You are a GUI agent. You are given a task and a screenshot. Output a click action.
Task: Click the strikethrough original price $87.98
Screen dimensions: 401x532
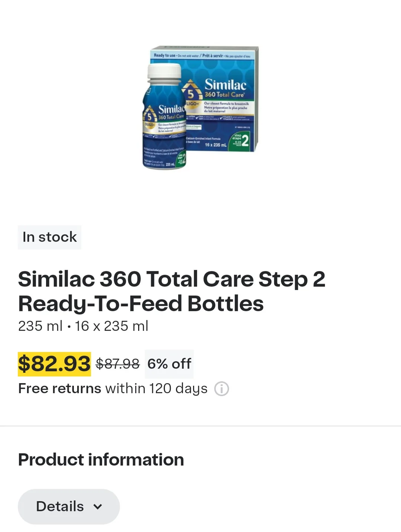pos(118,364)
